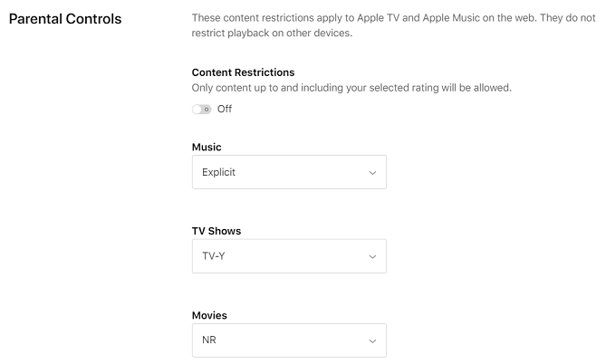The height and width of the screenshot is (364, 616).
Task: Click the chevron in the Music dropdown
Action: click(371, 172)
